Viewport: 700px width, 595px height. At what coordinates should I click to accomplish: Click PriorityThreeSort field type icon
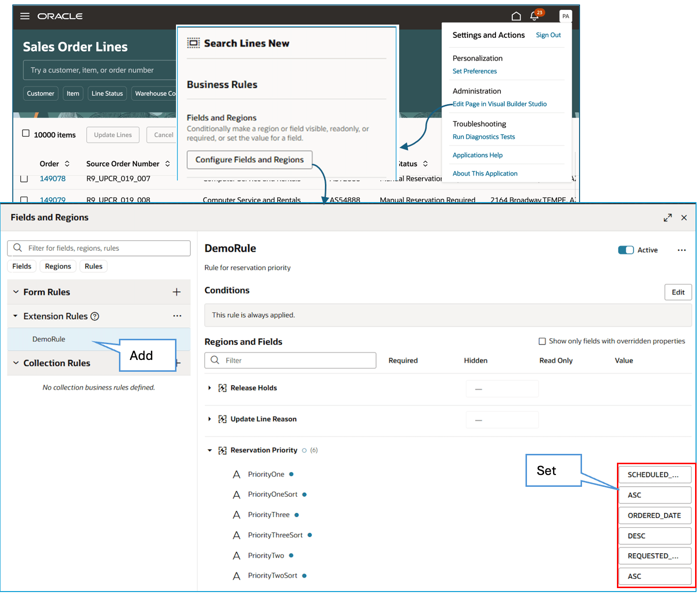click(x=236, y=535)
